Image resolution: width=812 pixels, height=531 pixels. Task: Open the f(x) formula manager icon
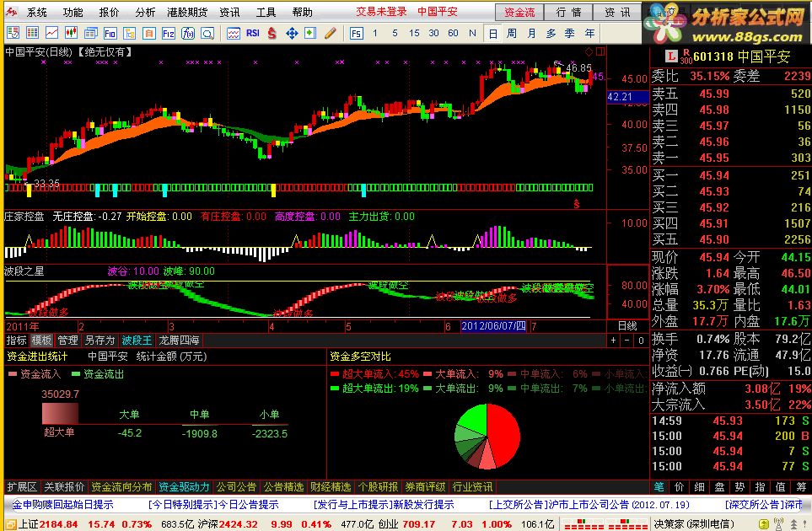188,33
